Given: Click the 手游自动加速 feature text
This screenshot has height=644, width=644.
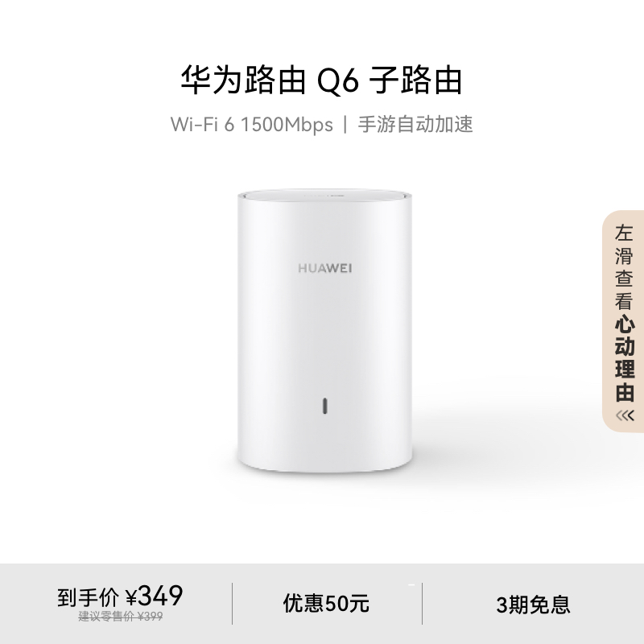Looking at the screenshot, I should [x=415, y=125].
